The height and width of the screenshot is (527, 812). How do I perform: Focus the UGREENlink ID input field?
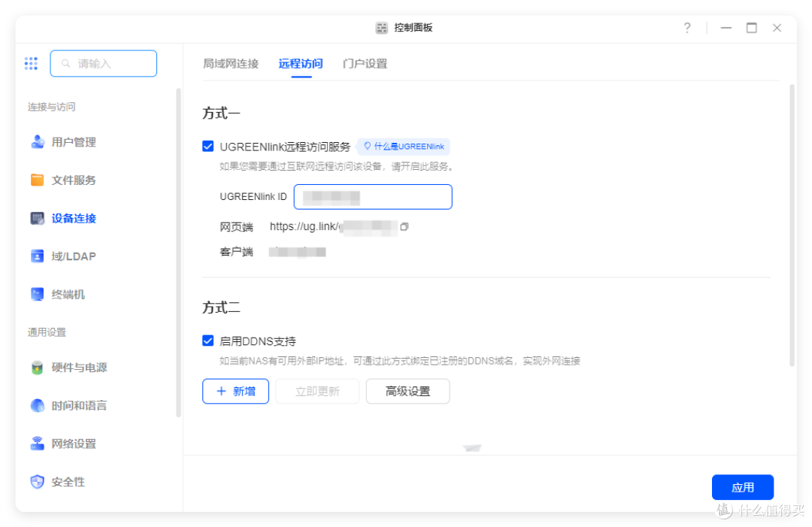click(373, 197)
